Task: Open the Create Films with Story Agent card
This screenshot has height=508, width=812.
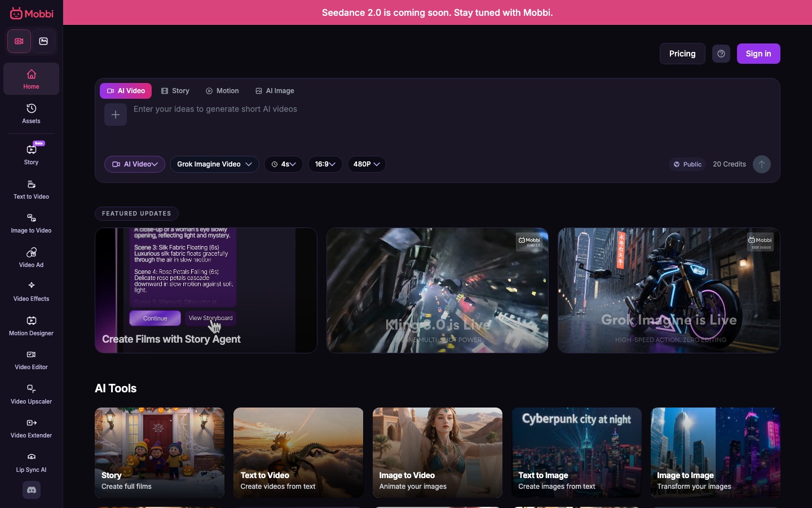Action: click(x=206, y=290)
